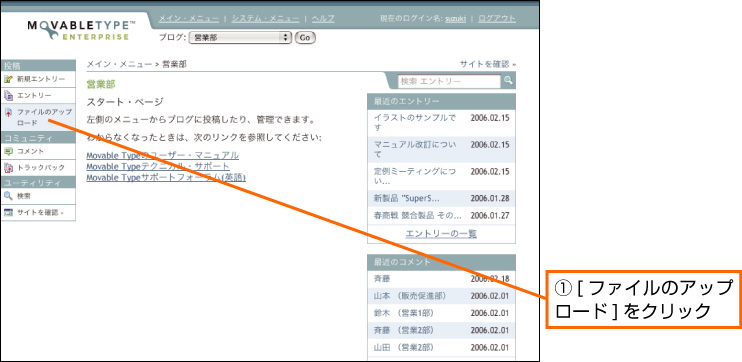Click the file upload icon
The image size is (742, 362).
[8, 113]
